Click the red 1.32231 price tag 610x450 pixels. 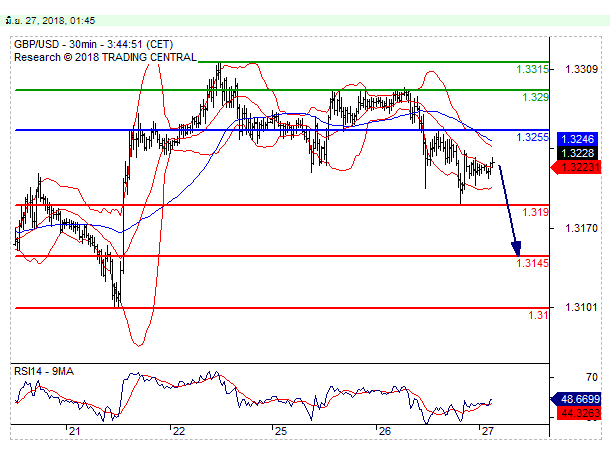[x=577, y=168]
